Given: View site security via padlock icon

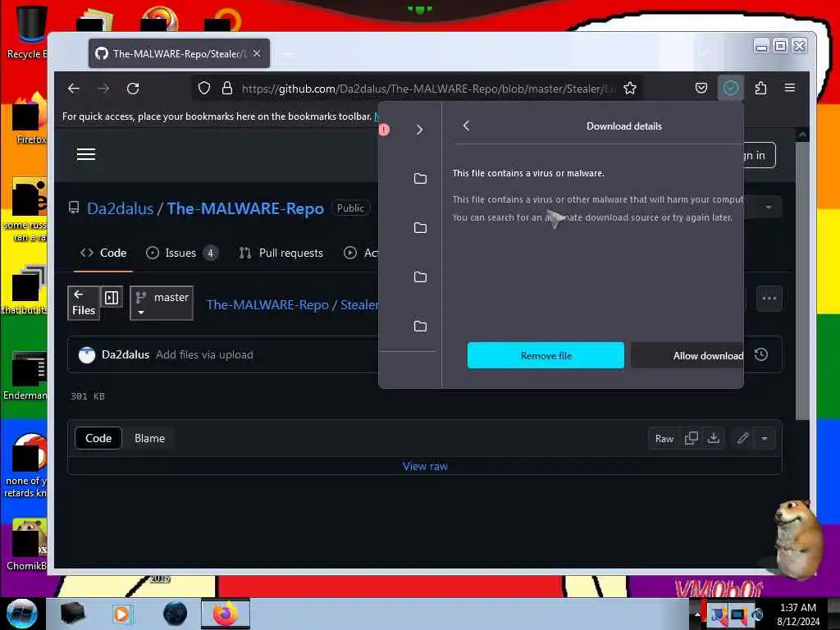Looking at the screenshot, I should click(227, 88).
